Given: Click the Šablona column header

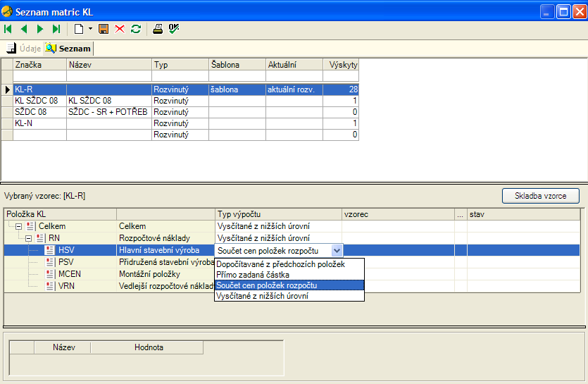Looking at the screenshot, I should coord(237,65).
